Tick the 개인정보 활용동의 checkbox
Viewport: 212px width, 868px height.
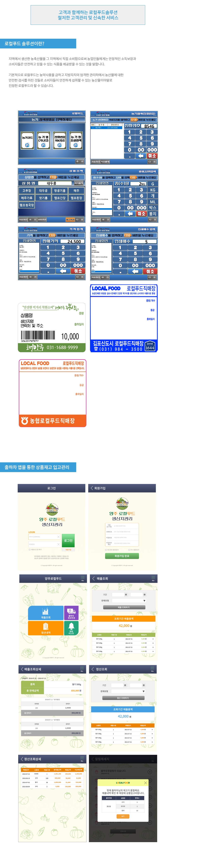pyautogui.click(x=106, y=549)
